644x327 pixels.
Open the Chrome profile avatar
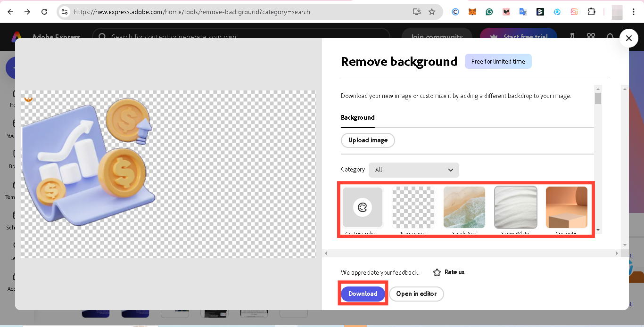[x=617, y=12]
